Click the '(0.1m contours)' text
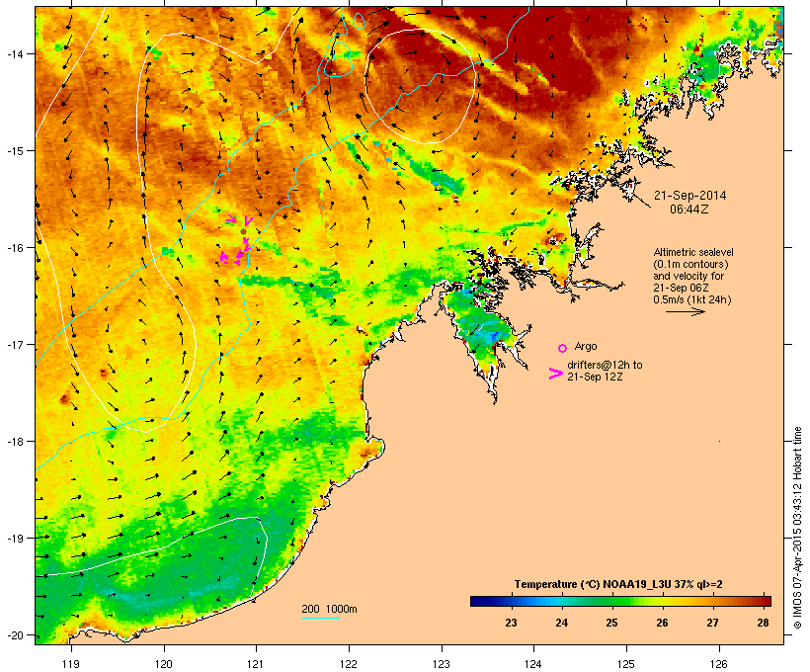 (690, 264)
